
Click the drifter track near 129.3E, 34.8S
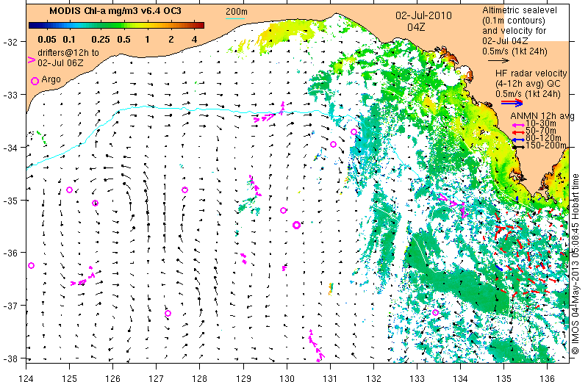click(255, 186)
